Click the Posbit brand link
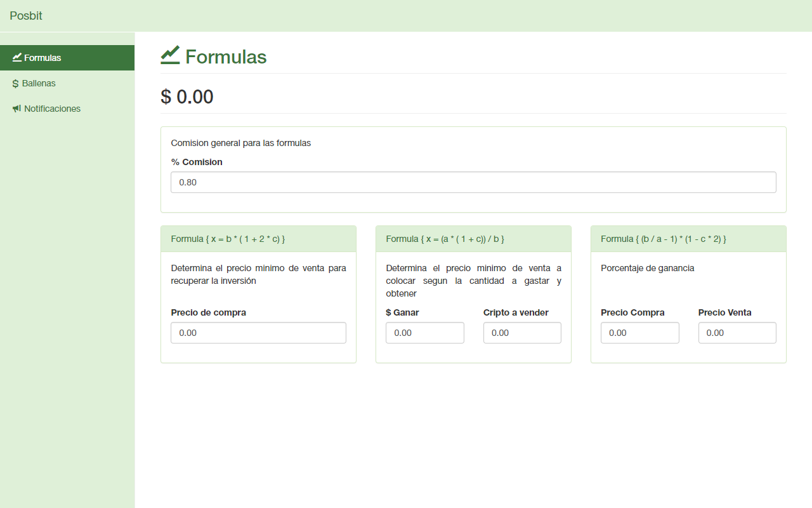 pyautogui.click(x=26, y=16)
